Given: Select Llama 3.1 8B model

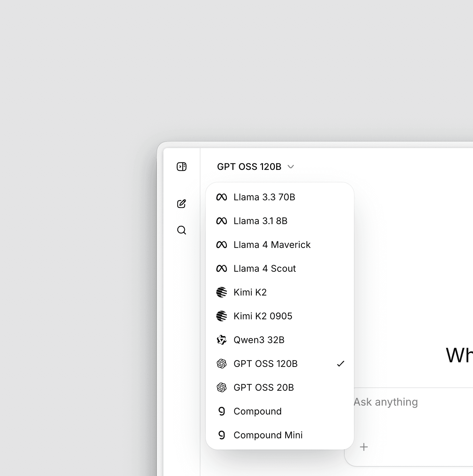Looking at the screenshot, I should click(260, 221).
